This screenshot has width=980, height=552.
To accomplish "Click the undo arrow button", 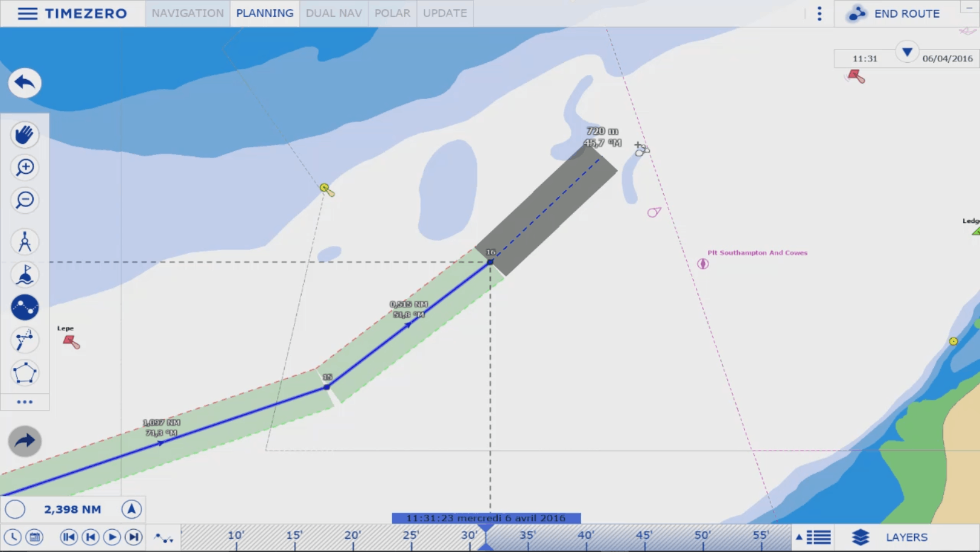I will click(x=25, y=83).
